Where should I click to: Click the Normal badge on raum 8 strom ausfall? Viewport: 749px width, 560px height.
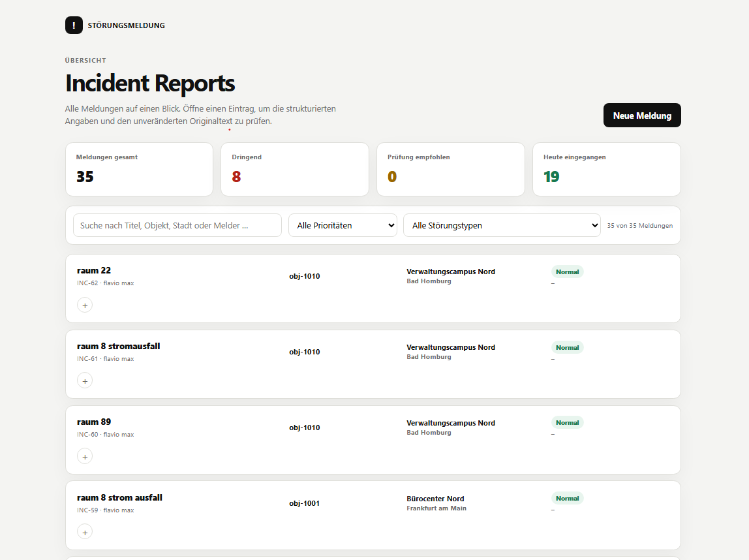pyautogui.click(x=567, y=499)
